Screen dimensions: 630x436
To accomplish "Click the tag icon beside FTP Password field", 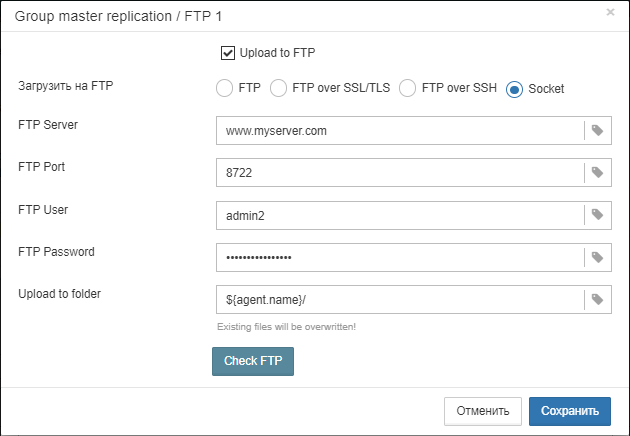I will (597, 257).
